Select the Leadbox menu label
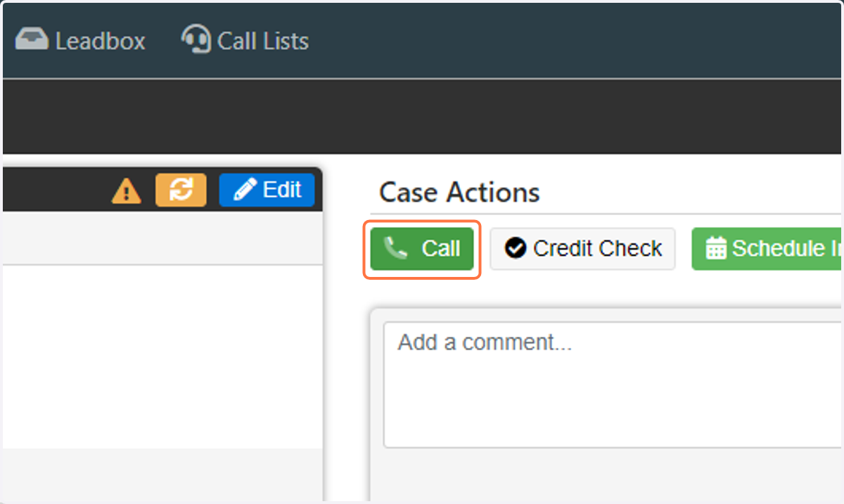The image size is (844, 504). (101, 41)
